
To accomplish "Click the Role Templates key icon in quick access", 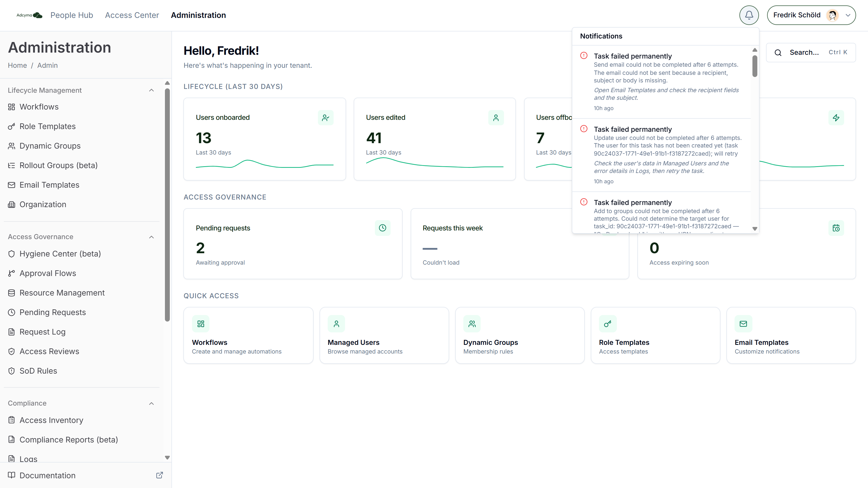I will pyautogui.click(x=608, y=324).
